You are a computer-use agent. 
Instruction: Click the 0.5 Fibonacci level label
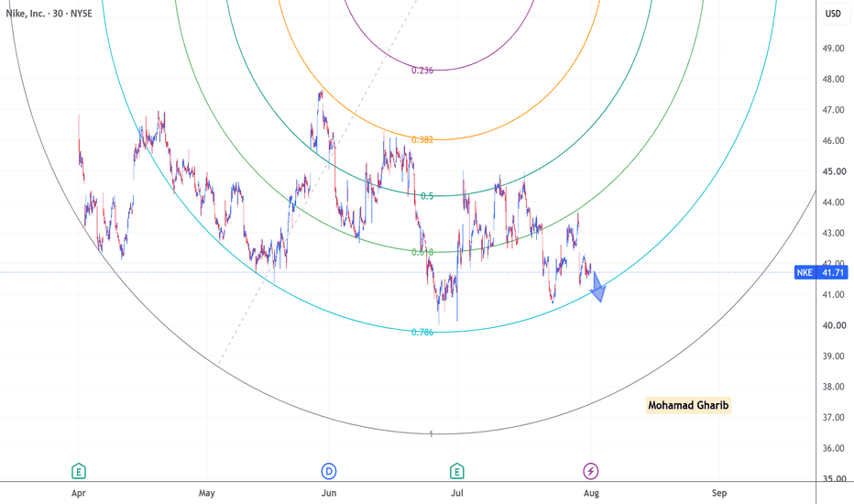(427, 196)
